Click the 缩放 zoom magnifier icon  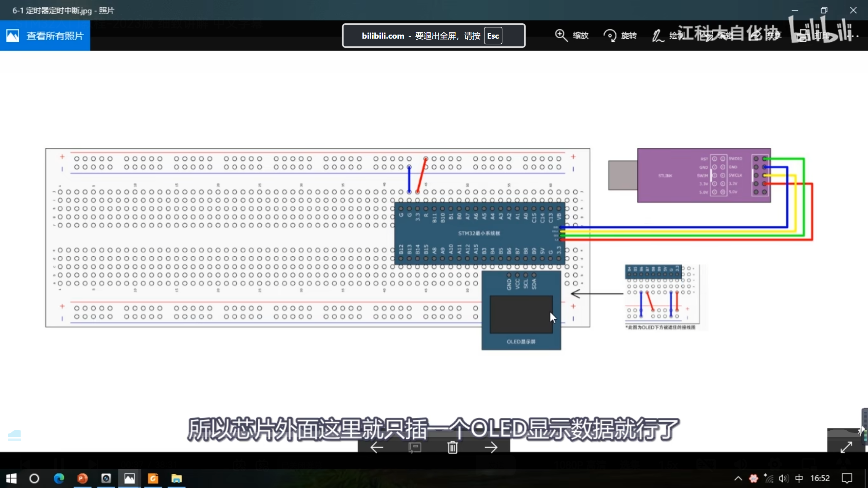click(x=561, y=35)
